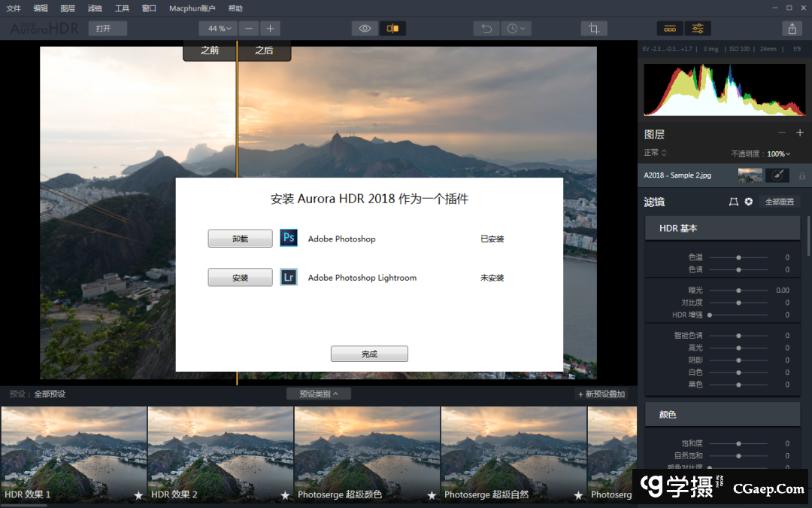The image size is (812, 508).
Task: Click the undo arrow icon
Action: [486, 29]
